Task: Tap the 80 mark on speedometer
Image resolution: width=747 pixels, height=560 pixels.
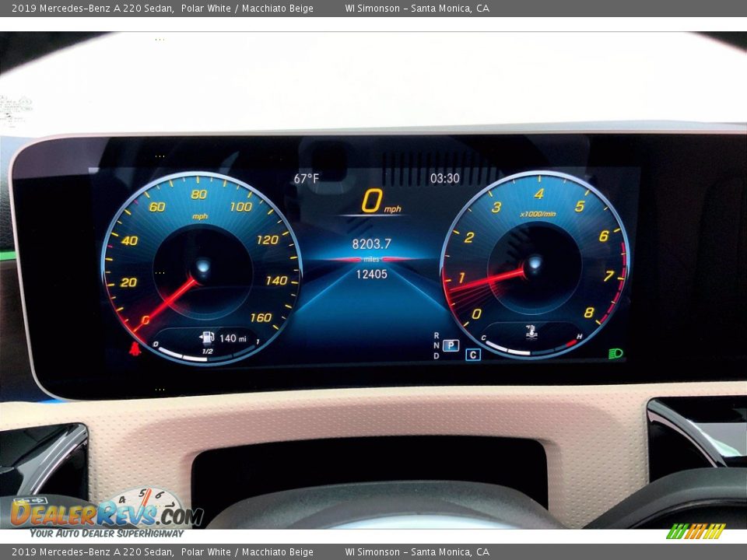Action: [x=198, y=194]
